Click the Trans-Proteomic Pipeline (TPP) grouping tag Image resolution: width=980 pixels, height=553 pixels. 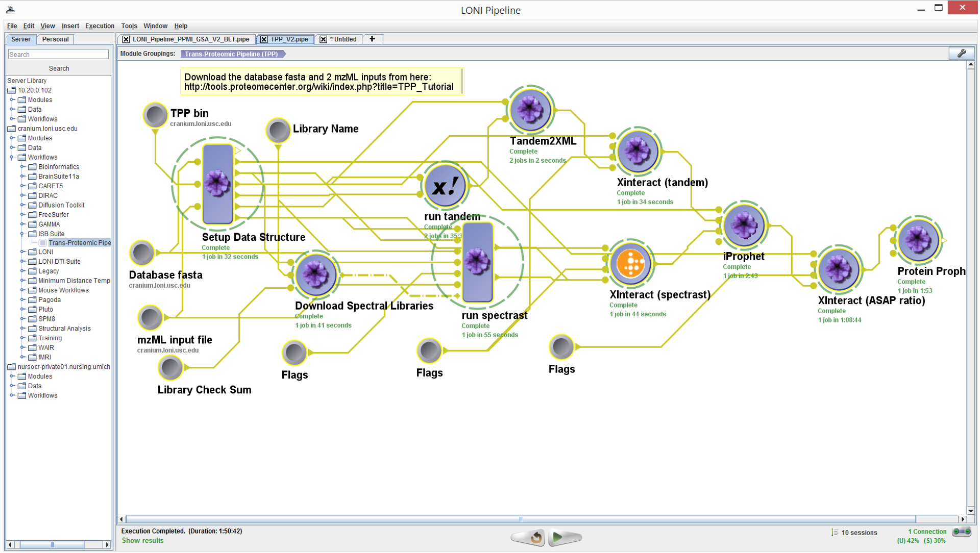tap(232, 54)
